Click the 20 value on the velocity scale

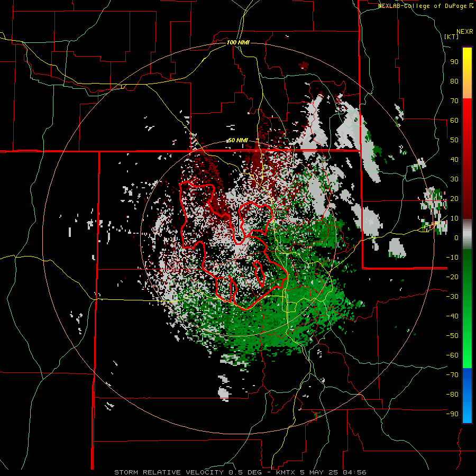point(454,198)
